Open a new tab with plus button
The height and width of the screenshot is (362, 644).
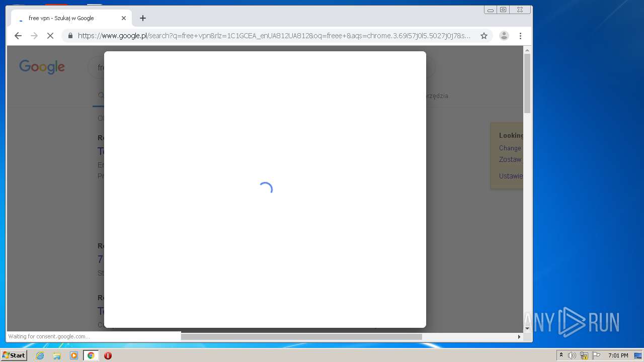(x=143, y=18)
